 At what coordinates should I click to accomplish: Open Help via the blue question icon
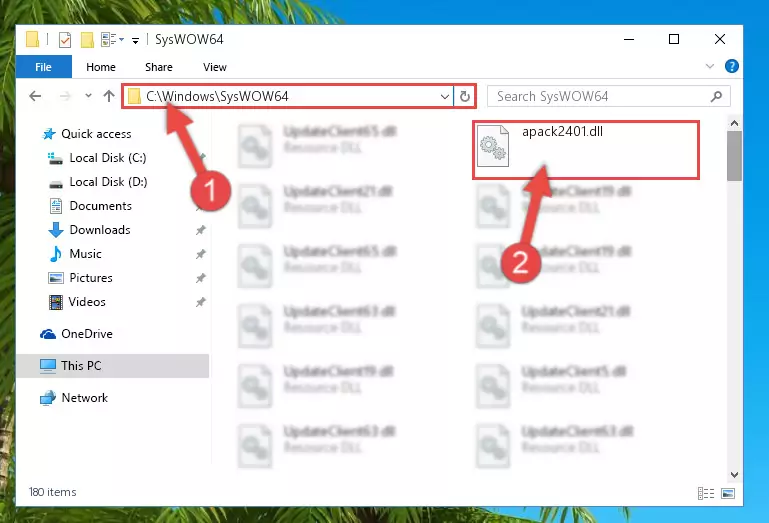[731, 66]
